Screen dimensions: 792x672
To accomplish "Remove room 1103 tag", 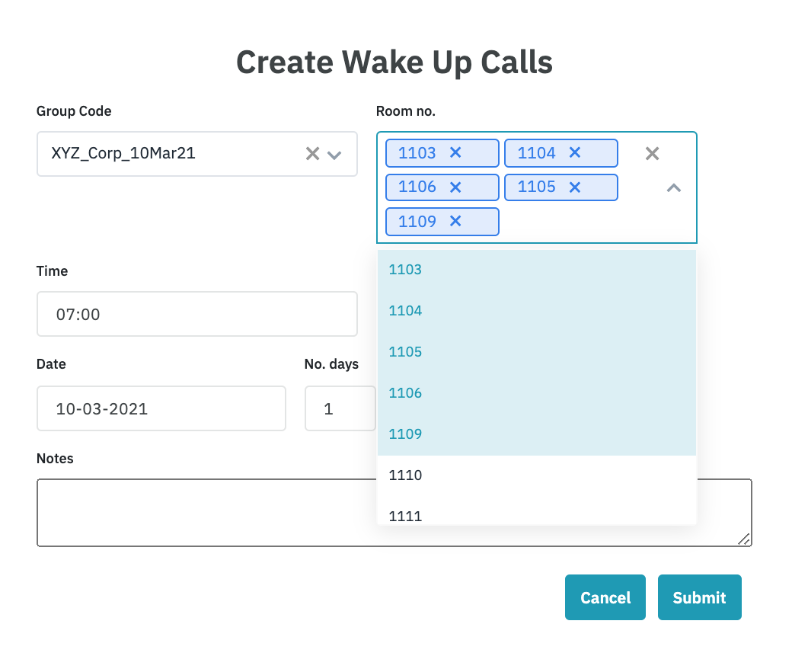I will coord(455,153).
